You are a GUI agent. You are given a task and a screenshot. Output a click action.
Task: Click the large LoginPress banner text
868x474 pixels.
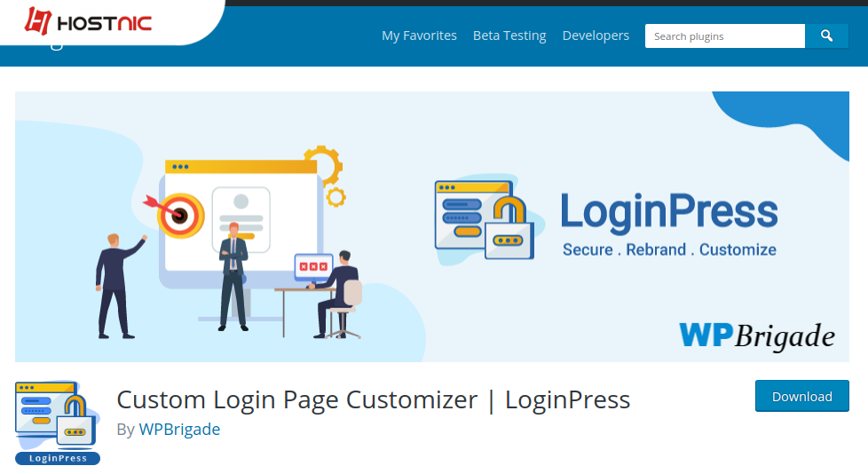click(x=669, y=211)
